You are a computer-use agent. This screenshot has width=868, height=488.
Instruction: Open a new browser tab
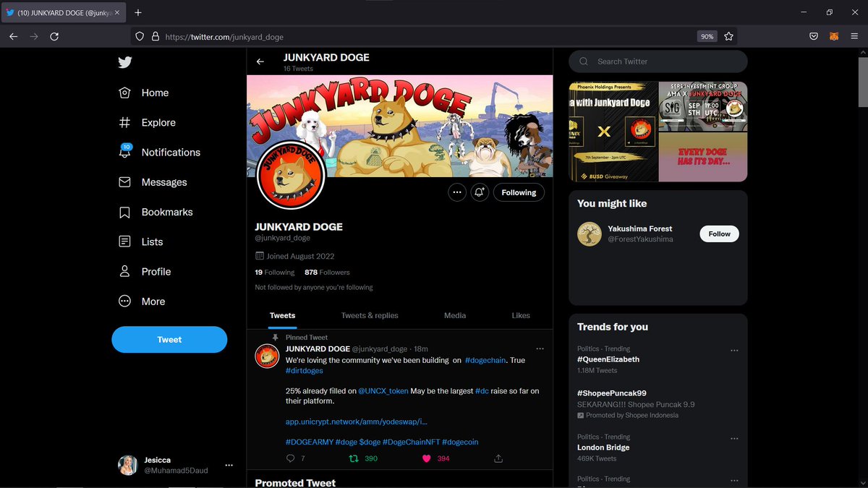(x=138, y=12)
